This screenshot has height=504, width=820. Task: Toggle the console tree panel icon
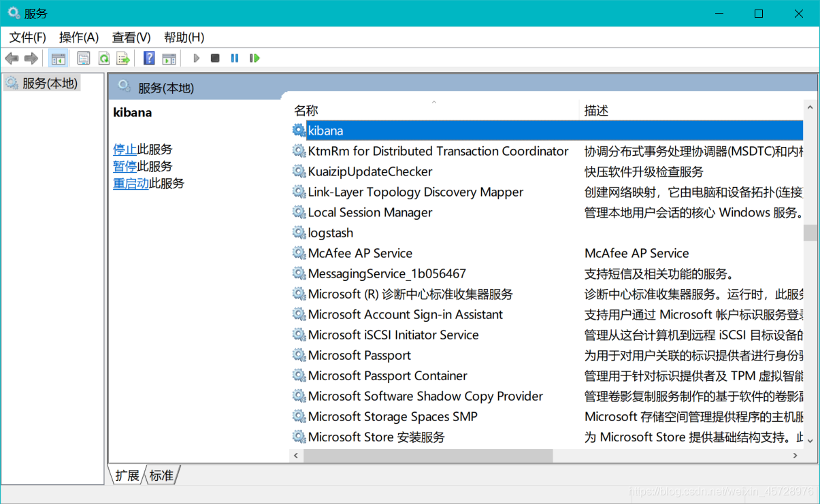coord(58,58)
